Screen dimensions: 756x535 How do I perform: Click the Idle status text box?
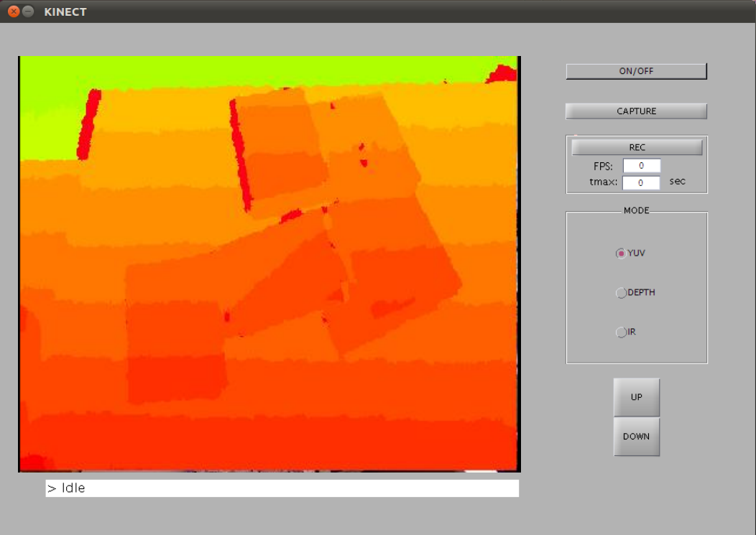(282, 488)
